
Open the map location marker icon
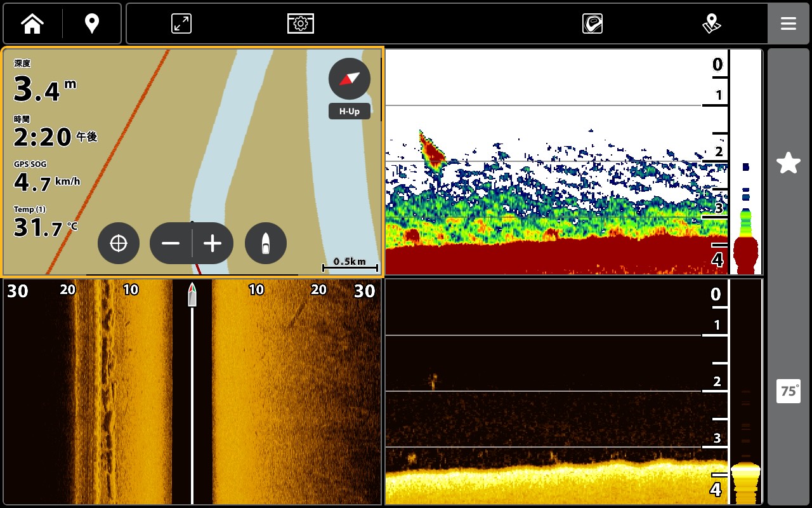712,24
